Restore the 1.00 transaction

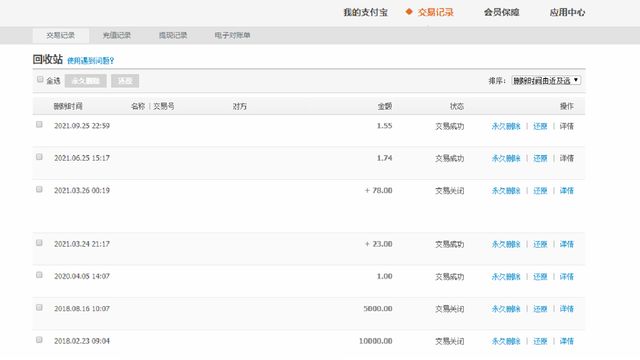point(540,277)
